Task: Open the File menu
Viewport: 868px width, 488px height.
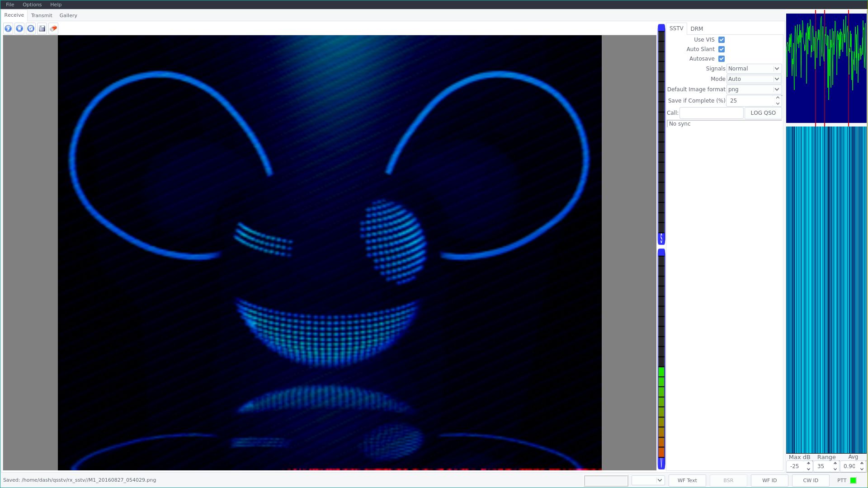Action: (10, 5)
